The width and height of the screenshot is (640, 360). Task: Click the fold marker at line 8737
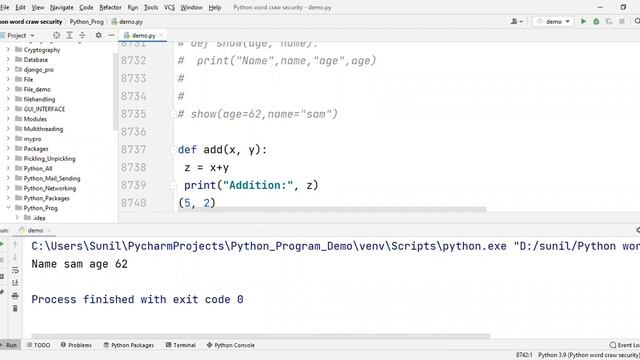[173, 150]
